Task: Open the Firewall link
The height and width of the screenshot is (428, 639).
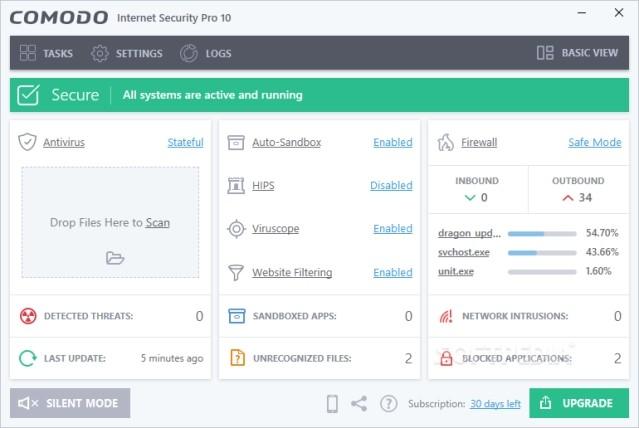Action: pyautogui.click(x=479, y=142)
